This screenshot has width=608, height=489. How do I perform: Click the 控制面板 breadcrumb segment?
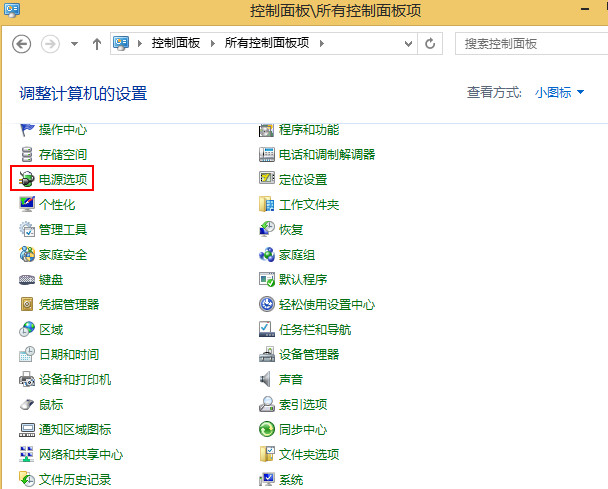[x=176, y=44]
